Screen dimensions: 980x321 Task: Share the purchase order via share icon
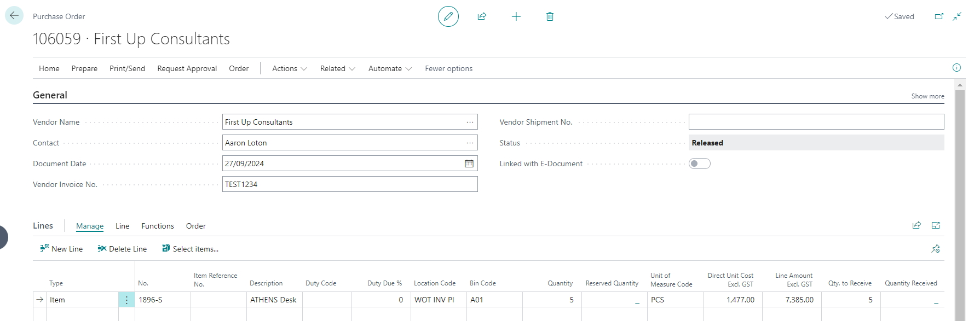coord(482,16)
